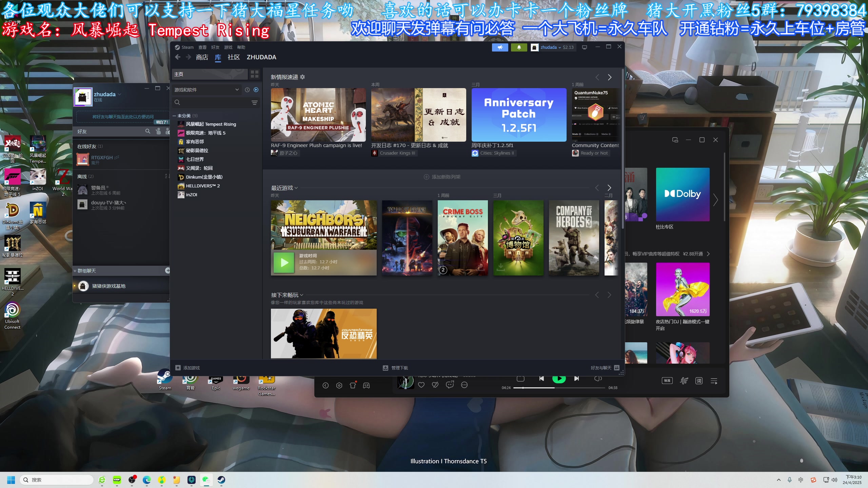Show next news feed items
868x488 pixels.
pyautogui.click(x=610, y=77)
